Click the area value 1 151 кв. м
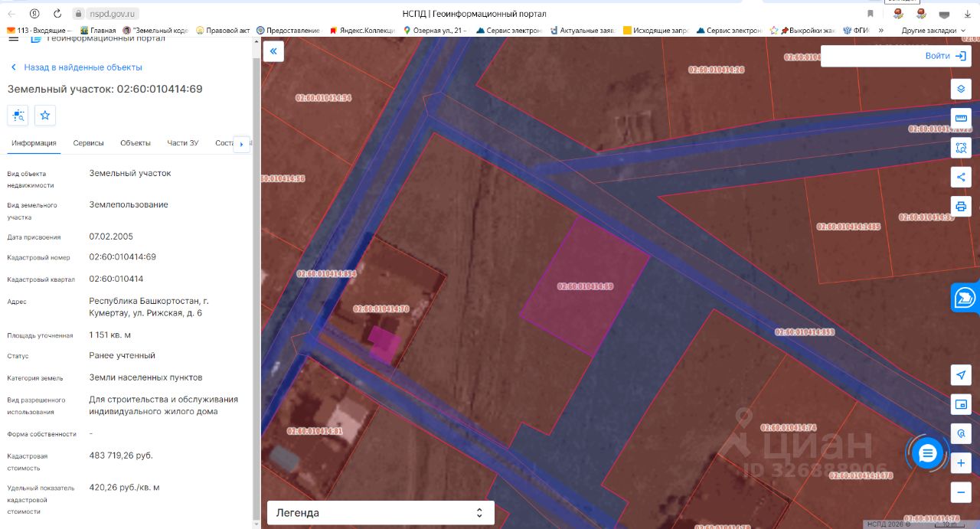The height and width of the screenshot is (529, 980). [x=110, y=335]
